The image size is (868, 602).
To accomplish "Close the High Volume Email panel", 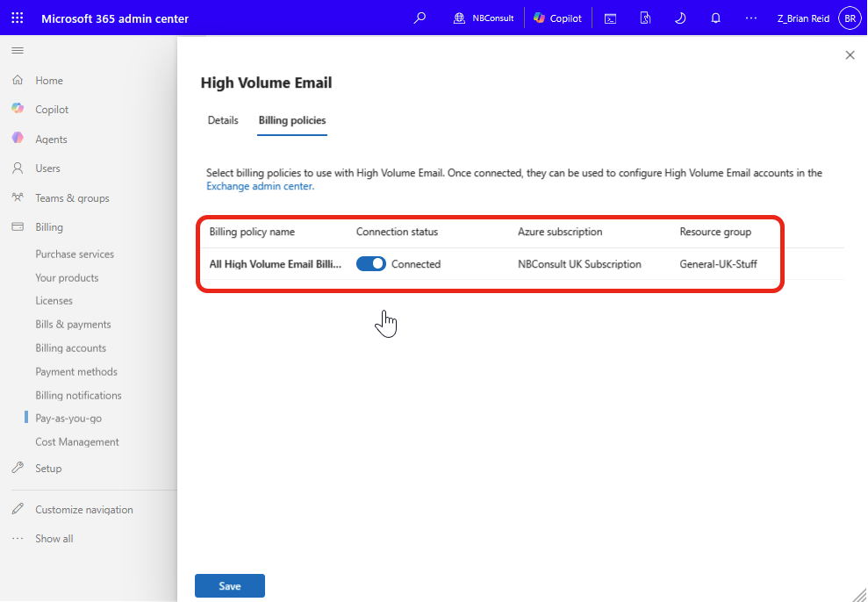I will click(x=850, y=55).
